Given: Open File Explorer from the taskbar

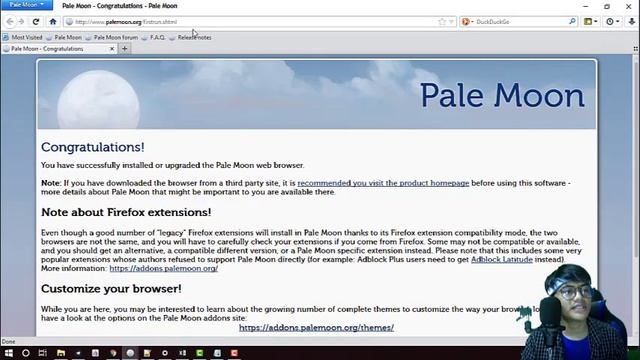Looking at the screenshot, I should click(x=61, y=353).
